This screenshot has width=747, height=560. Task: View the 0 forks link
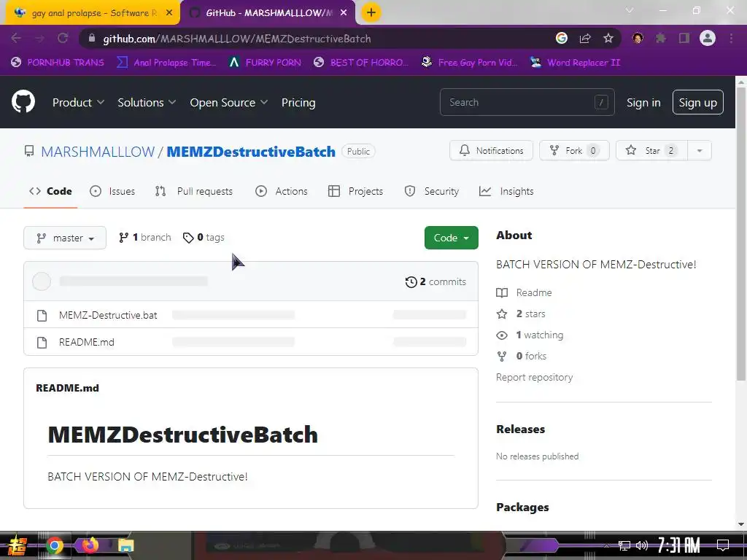[x=521, y=356]
